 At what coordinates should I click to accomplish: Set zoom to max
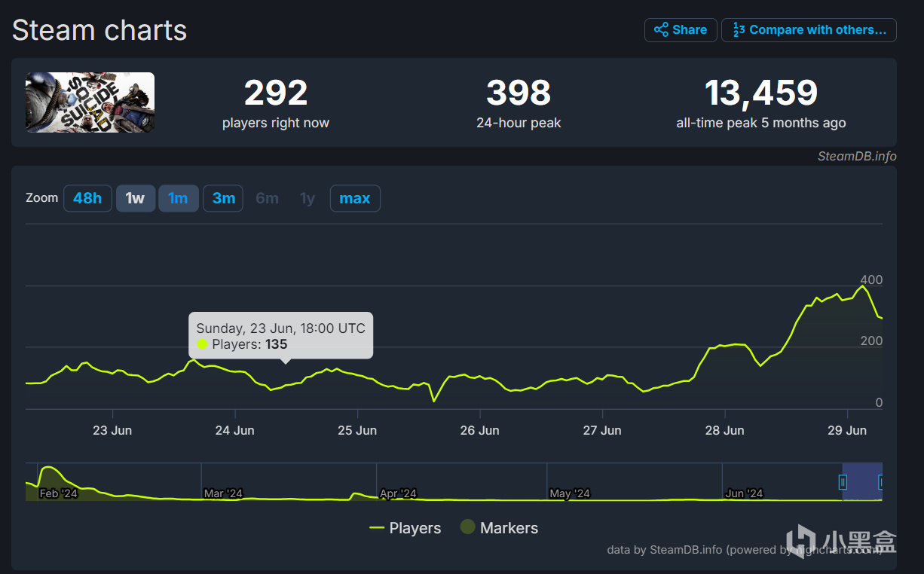(355, 198)
